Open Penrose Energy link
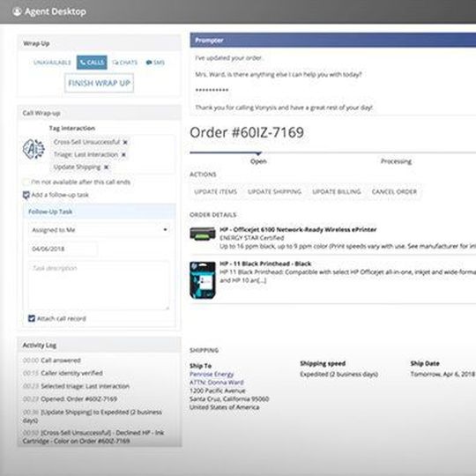This screenshot has height=476, width=476. pyautogui.click(x=212, y=374)
